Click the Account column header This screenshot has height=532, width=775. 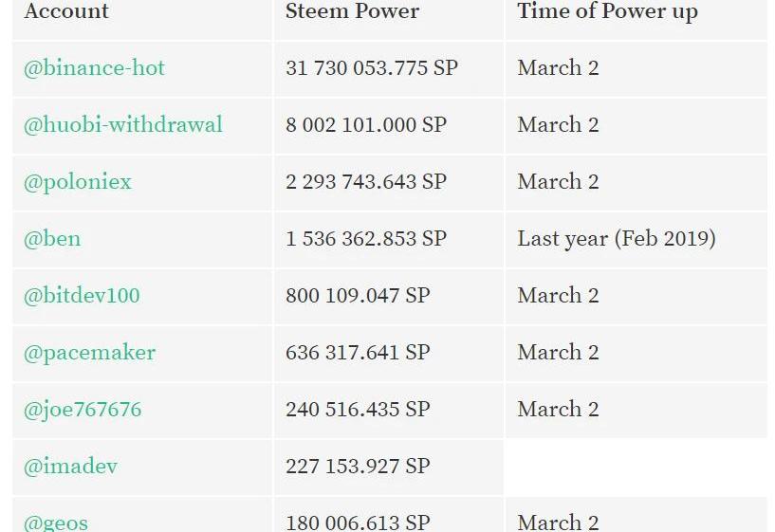(66, 12)
